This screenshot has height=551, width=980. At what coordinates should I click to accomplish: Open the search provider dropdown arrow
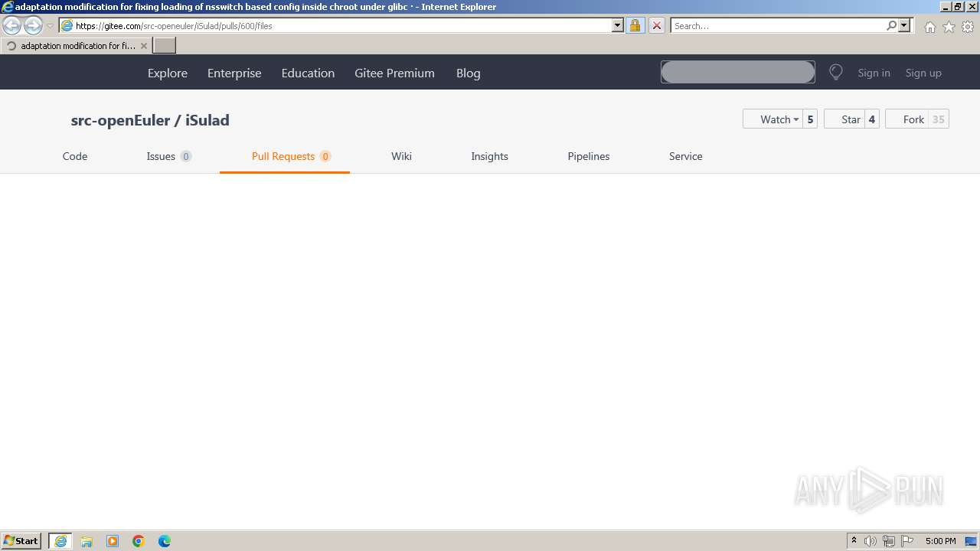tap(904, 25)
